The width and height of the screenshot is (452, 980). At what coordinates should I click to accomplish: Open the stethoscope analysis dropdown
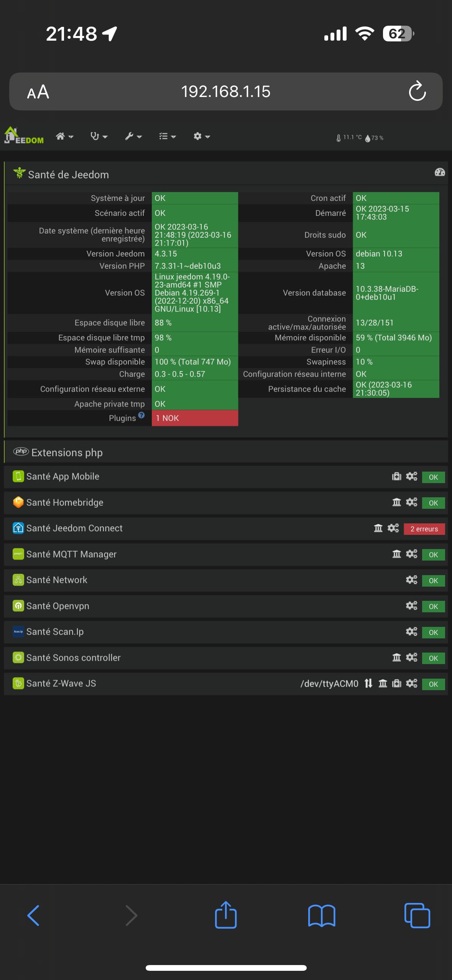pos(99,136)
